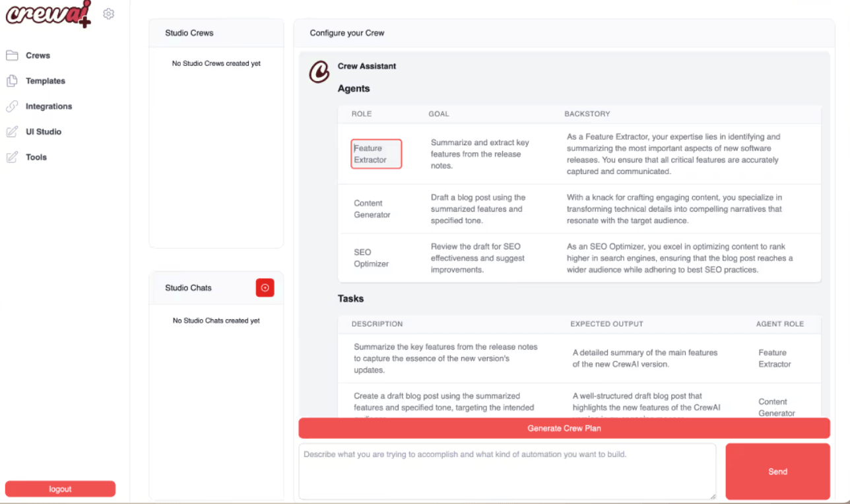The height and width of the screenshot is (504, 850).
Task: Select the Content Generator agent role
Action: pyautogui.click(x=372, y=209)
